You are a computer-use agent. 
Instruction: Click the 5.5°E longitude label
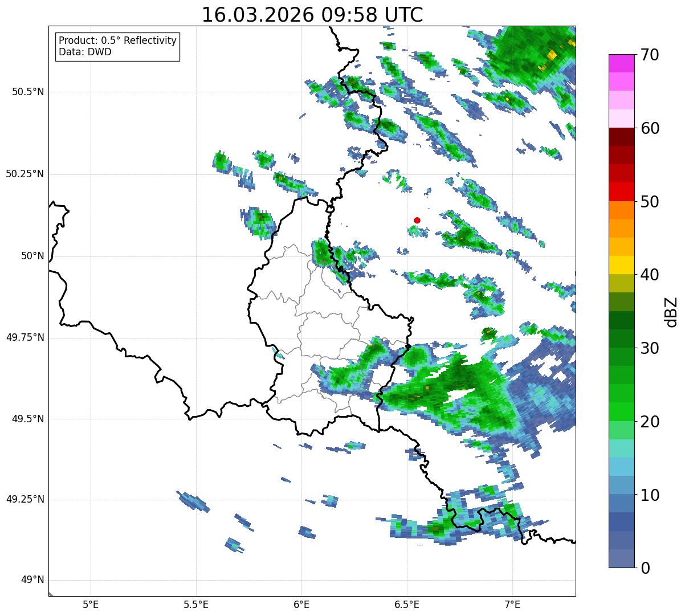(196, 604)
